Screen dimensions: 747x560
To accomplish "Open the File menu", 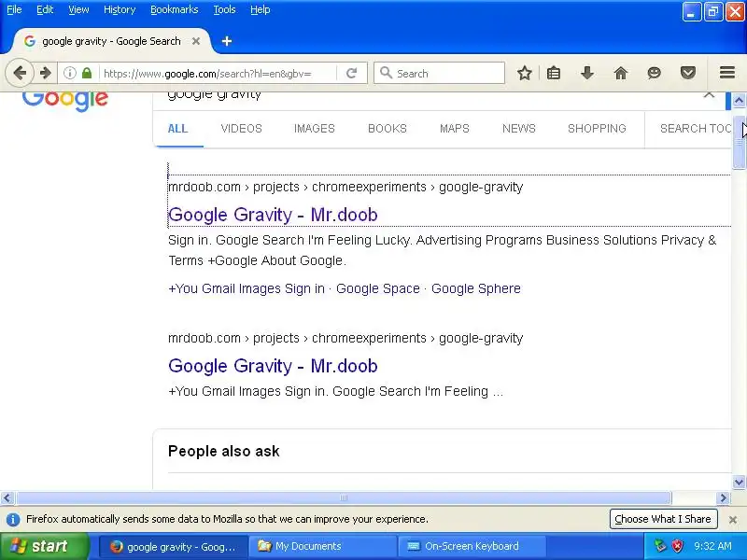I will pos(14,9).
